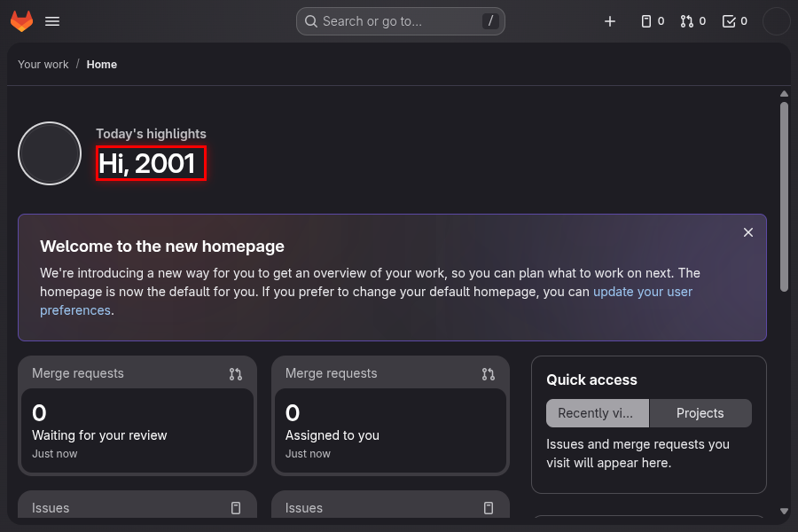Screen dimensions: 798x532
Task: Follow the update your user preferences link
Action: coord(643,293)
